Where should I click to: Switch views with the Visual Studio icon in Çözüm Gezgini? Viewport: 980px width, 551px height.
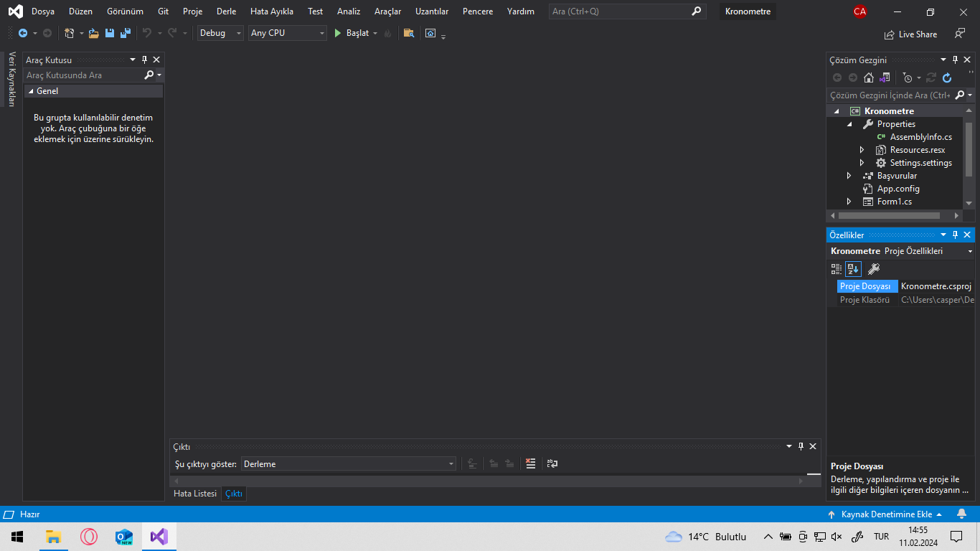click(x=885, y=77)
